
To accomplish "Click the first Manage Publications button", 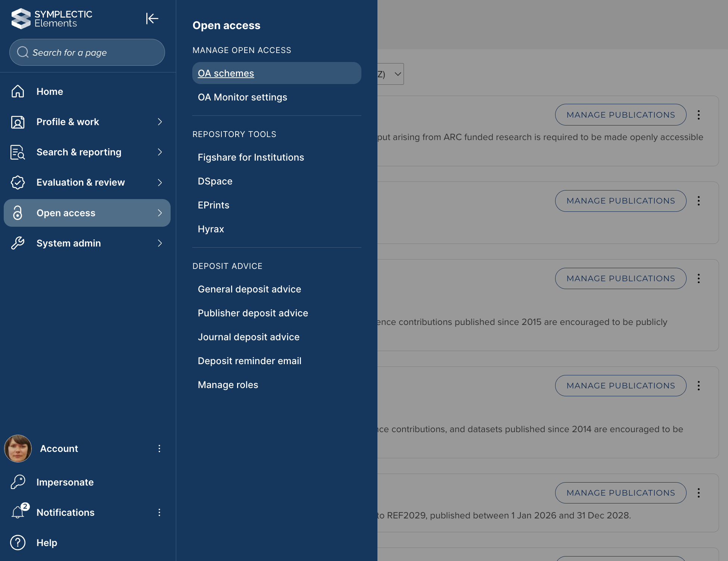I will (x=620, y=115).
